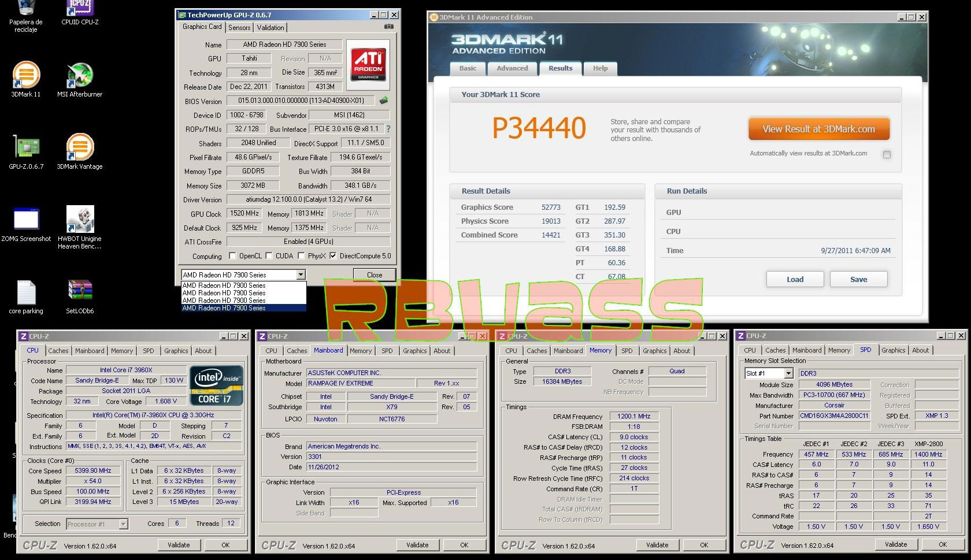This screenshot has height=560, width=971.
Task: Click the run time 9/27/2011 6:47:09 AM
Action: [x=855, y=251]
